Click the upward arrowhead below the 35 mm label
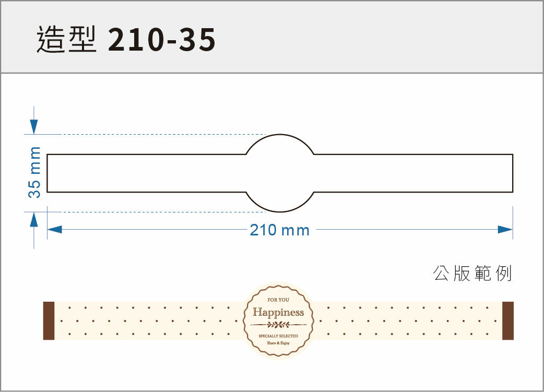 (x=34, y=219)
